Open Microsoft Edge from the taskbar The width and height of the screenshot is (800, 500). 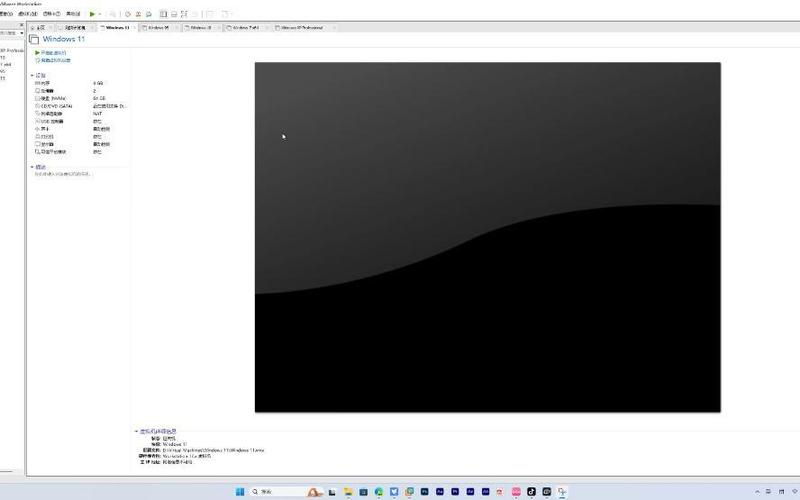pyautogui.click(x=379, y=492)
